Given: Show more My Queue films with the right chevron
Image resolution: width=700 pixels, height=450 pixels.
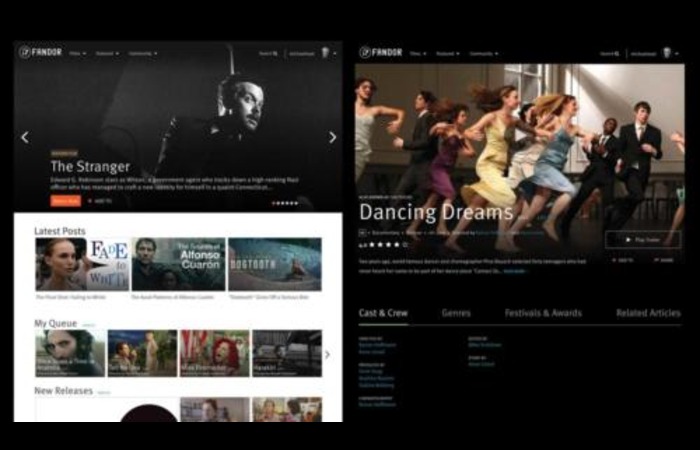Looking at the screenshot, I should tap(327, 354).
